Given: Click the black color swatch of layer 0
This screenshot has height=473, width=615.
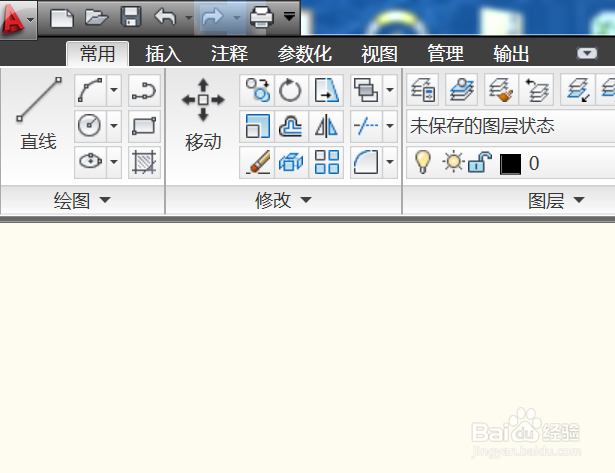Looking at the screenshot, I should coord(511,164).
